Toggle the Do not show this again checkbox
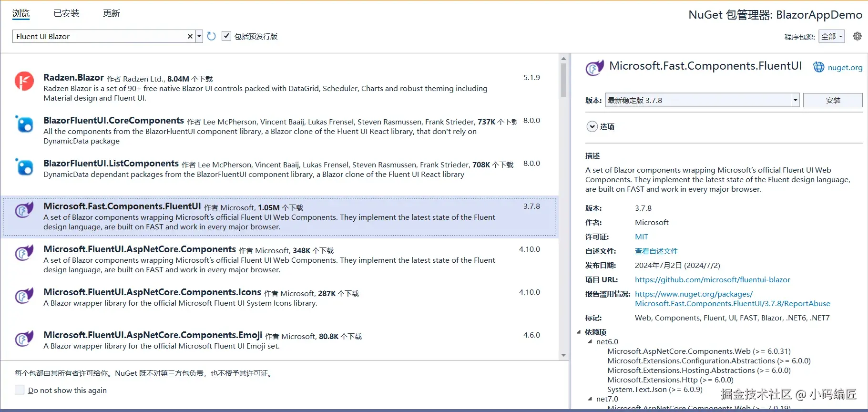This screenshot has width=868, height=412. pos(20,390)
